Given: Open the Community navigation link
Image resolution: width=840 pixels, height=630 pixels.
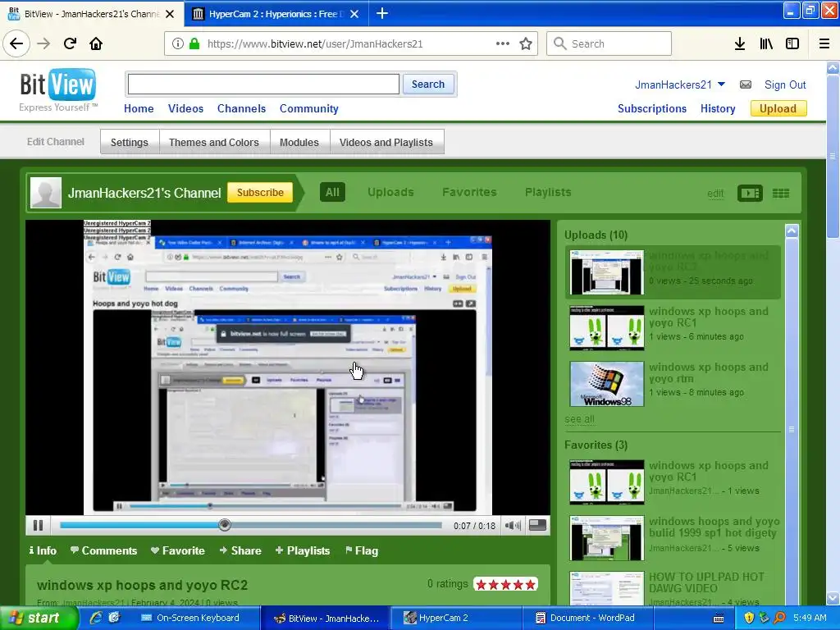Looking at the screenshot, I should [x=309, y=109].
